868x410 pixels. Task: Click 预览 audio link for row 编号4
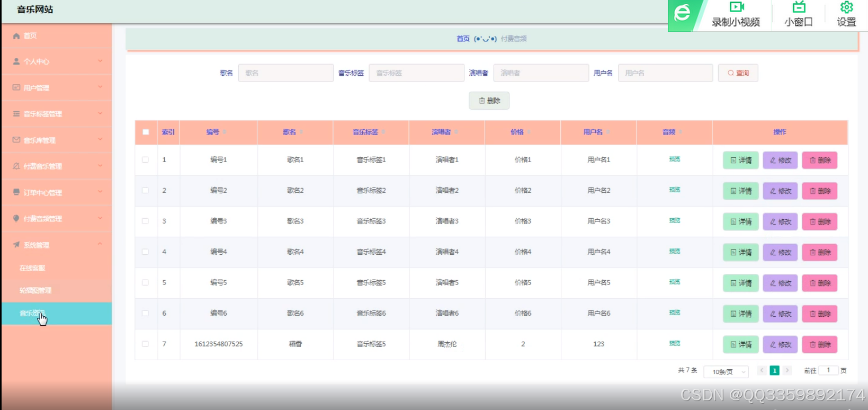tap(675, 252)
